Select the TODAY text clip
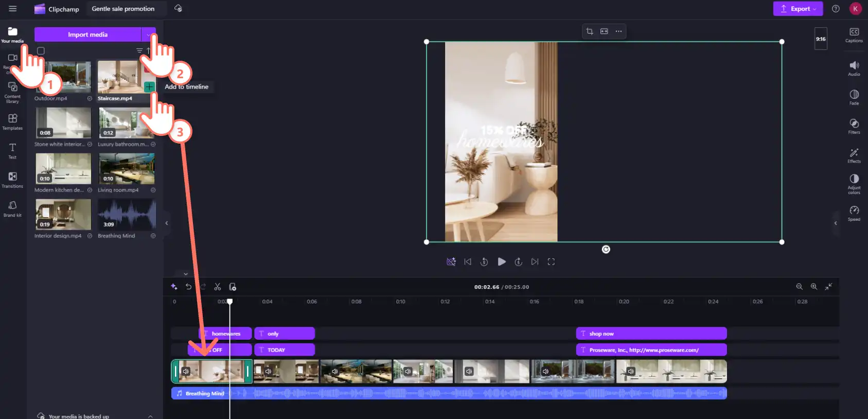 point(285,350)
